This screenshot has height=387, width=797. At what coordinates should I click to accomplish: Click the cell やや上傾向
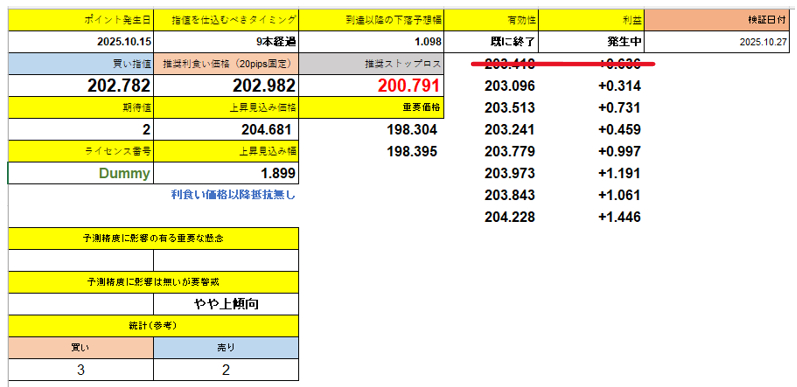click(226, 304)
